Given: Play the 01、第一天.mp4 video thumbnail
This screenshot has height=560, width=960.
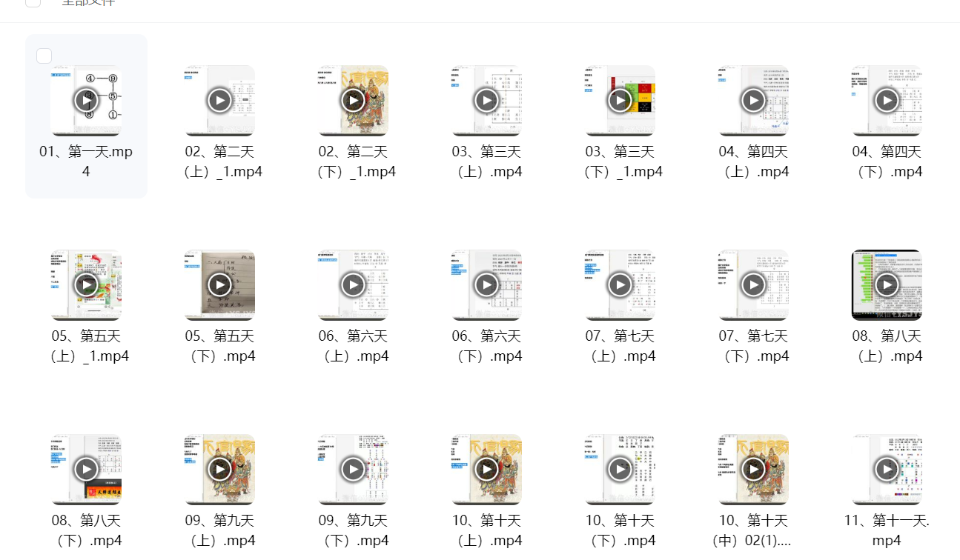Looking at the screenshot, I should (x=86, y=100).
